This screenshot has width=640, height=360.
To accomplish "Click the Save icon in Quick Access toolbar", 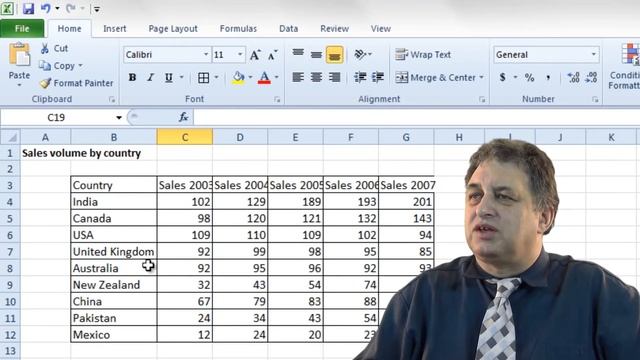I will click(28, 8).
